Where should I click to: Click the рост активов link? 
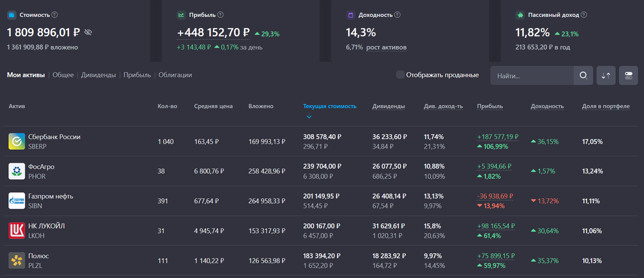point(386,47)
